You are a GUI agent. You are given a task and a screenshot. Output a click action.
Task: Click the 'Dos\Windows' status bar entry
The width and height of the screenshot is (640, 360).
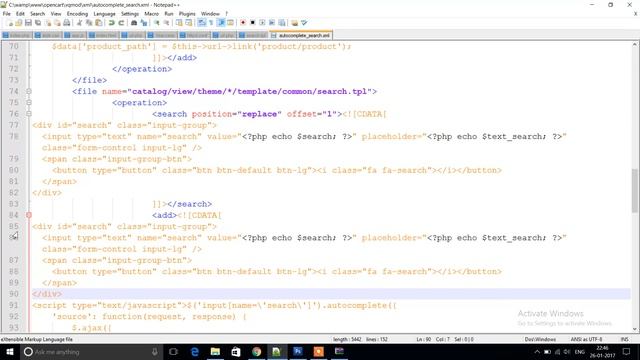coord(540,339)
